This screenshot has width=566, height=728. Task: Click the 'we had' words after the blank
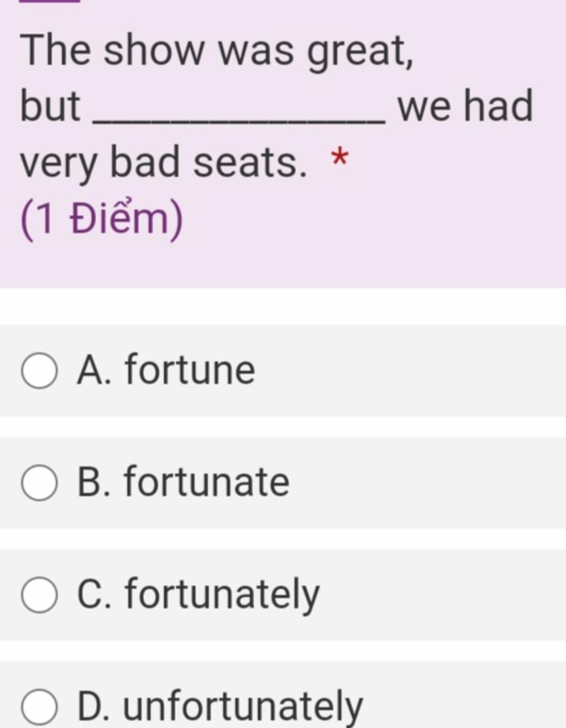pos(465,106)
